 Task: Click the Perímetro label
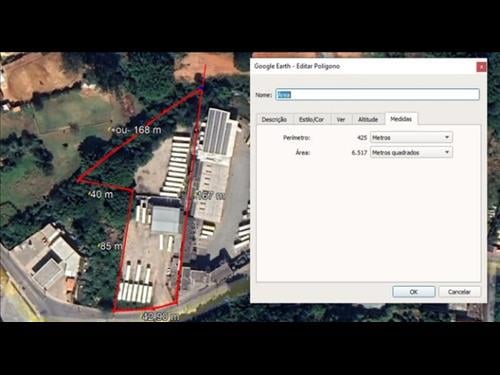297,137
